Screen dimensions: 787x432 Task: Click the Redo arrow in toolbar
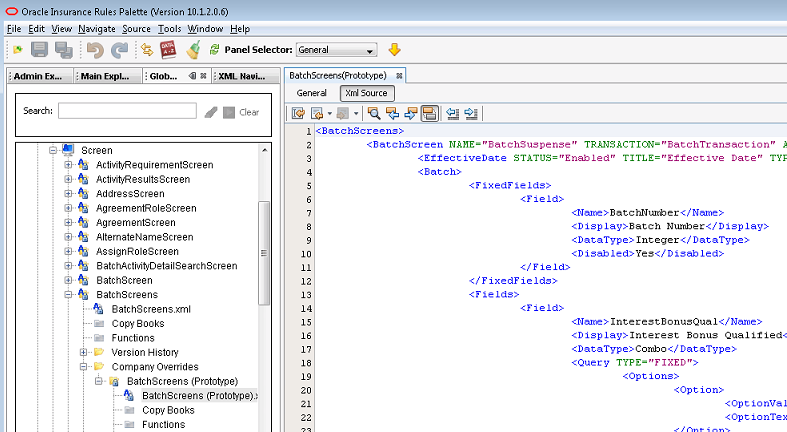(119, 49)
